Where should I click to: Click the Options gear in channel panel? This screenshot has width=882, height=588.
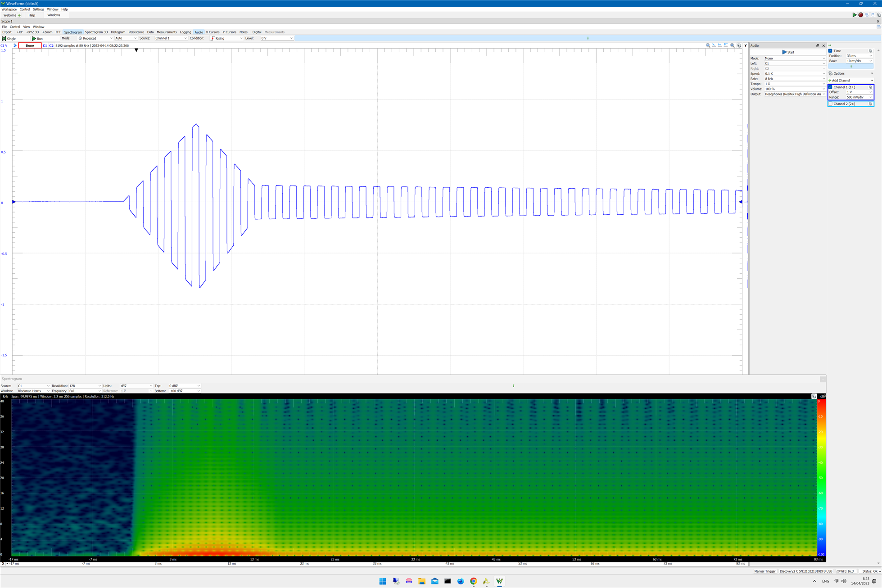click(x=831, y=73)
